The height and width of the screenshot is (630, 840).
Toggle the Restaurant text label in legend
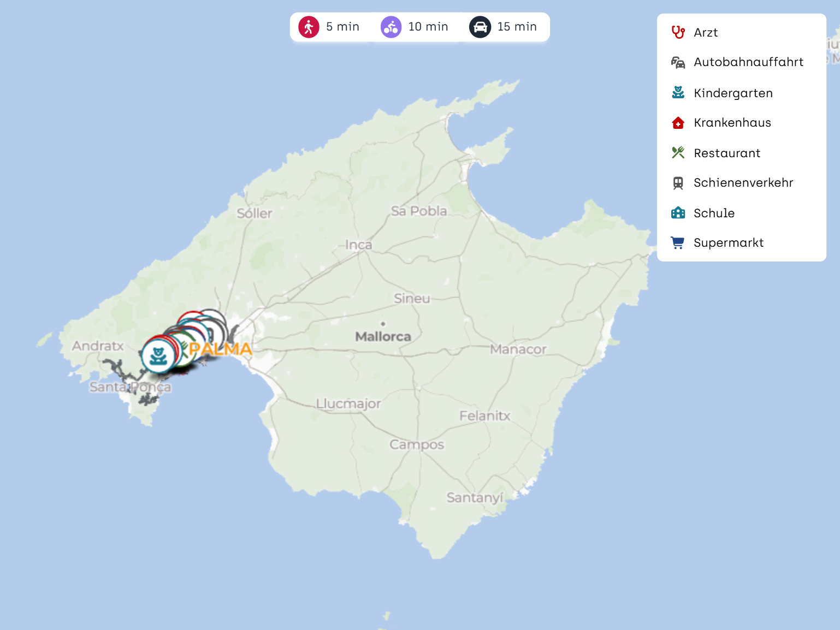tap(727, 153)
